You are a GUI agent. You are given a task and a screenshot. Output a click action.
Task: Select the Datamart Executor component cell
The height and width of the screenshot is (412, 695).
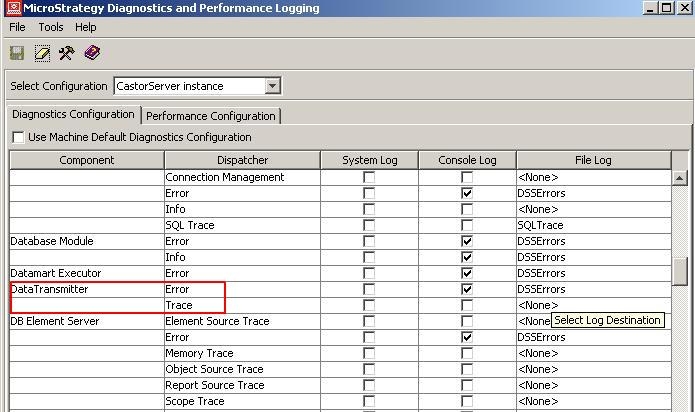(87, 273)
